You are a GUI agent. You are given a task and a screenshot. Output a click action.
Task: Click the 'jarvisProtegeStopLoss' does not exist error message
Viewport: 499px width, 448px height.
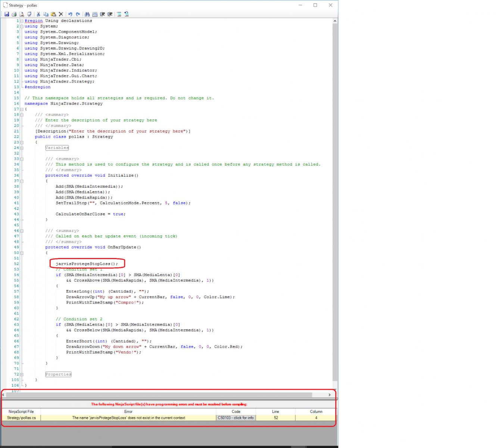[x=128, y=418]
